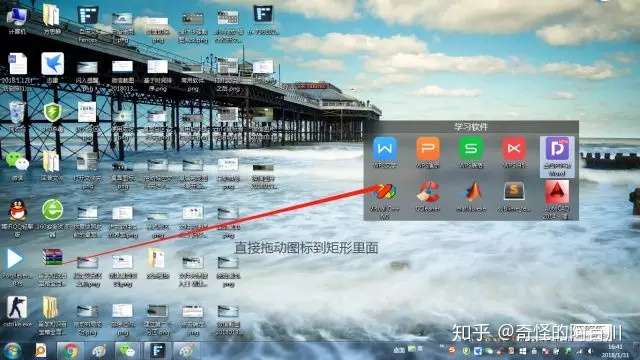Switch to Google Chrome on the taskbar
Image resolution: width=640 pixels, height=360 pixels.
70,351
